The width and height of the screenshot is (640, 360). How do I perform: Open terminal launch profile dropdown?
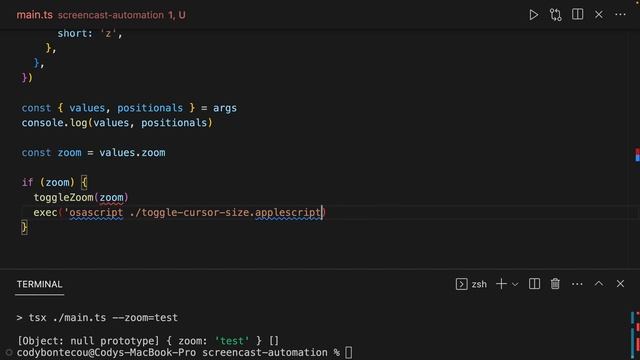pyautogui.click(x=515, y=284)
